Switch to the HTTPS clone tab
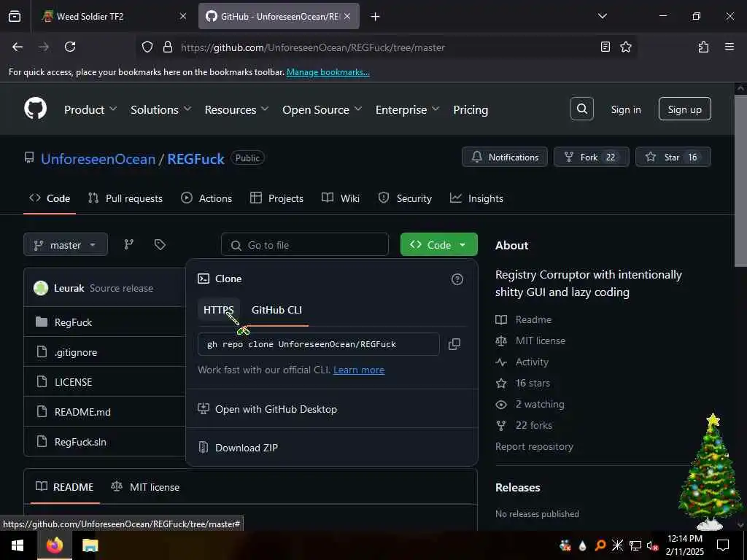 [219, 310]
